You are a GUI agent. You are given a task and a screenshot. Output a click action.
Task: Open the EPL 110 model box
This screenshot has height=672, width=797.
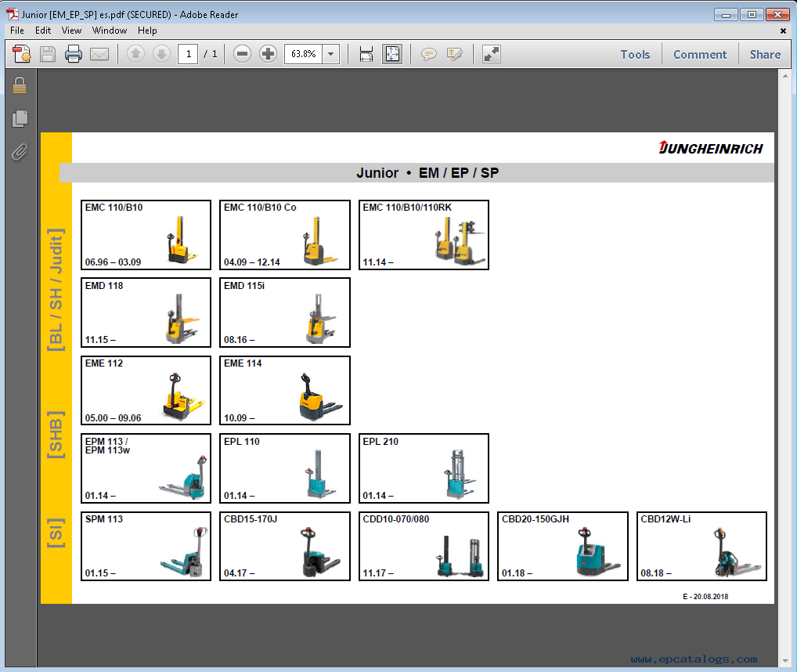point(285,468)
